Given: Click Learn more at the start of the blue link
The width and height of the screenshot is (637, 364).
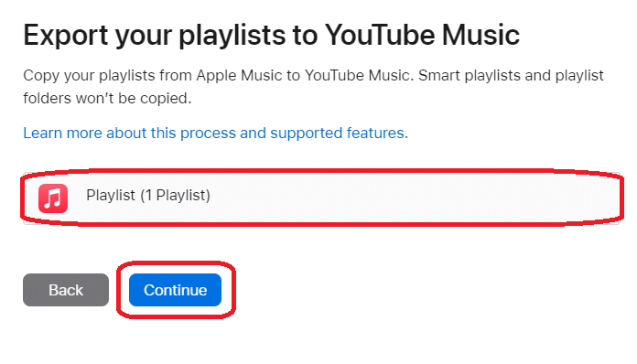Looking at the screenshot, I should pos(62,134).
